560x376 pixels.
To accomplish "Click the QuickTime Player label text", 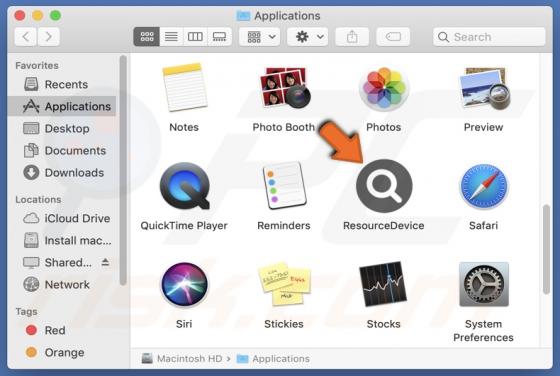I will (184, 226).
